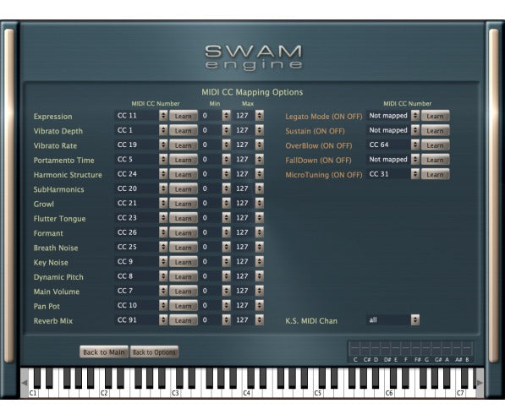Click the SWAM engine logo
The image size is (505, 420).
254,57
